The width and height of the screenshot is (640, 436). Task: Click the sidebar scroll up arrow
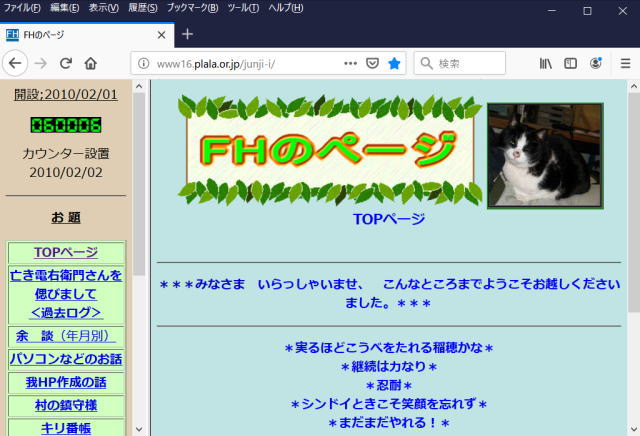[139, 86]
